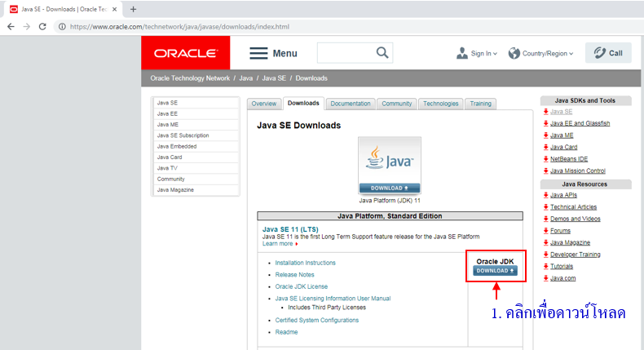Viewport: 644px width, 350px height.
Task: Open the Java SE 11 (LTS) link
Action: [x=290, y=229]
